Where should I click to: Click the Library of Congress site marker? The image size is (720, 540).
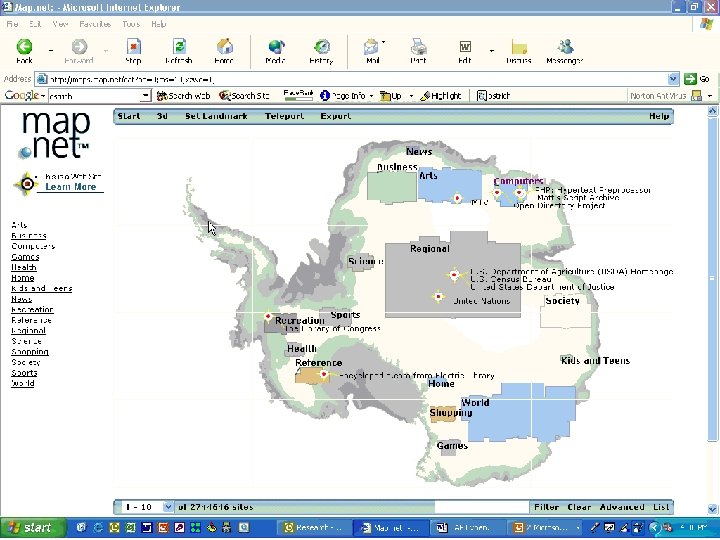(x=268, y=316)
